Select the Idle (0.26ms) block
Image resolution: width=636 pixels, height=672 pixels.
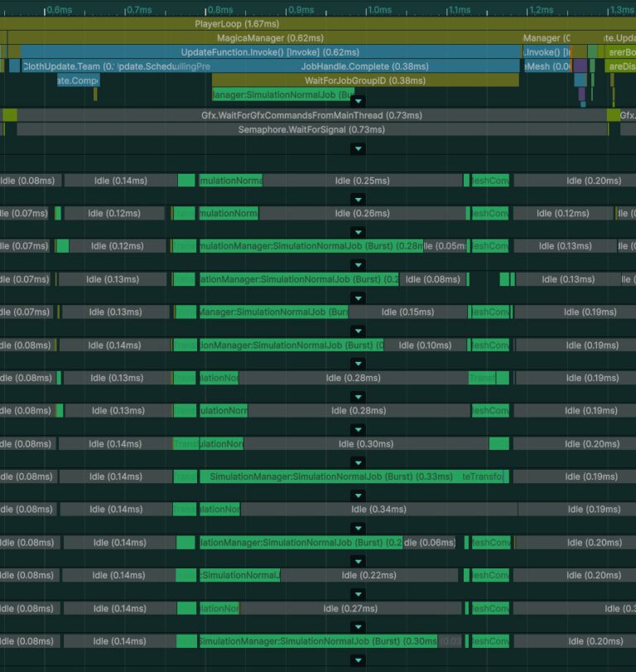pos(362,214)
